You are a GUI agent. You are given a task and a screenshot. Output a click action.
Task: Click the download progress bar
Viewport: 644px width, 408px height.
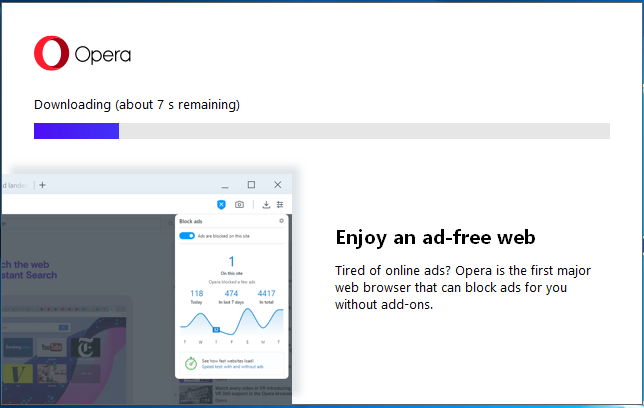coord(322,131)
